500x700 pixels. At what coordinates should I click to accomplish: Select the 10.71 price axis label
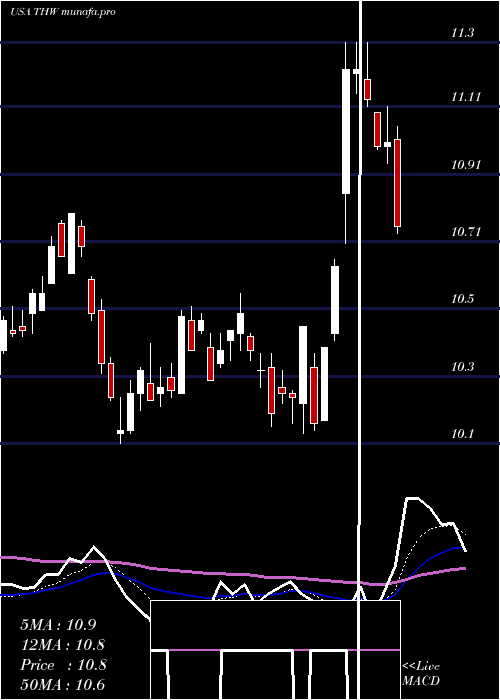pos(466,232)
